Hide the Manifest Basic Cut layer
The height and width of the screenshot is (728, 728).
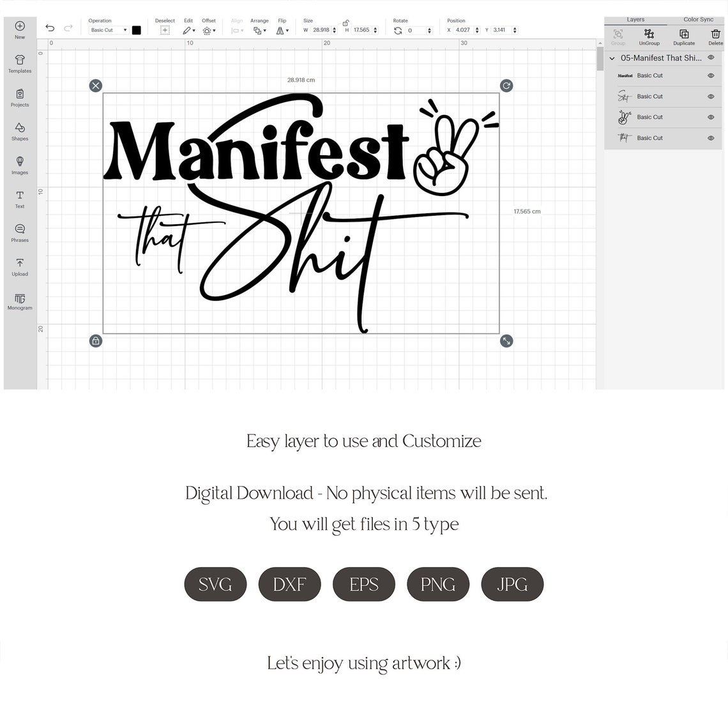[x=710, y=75]
